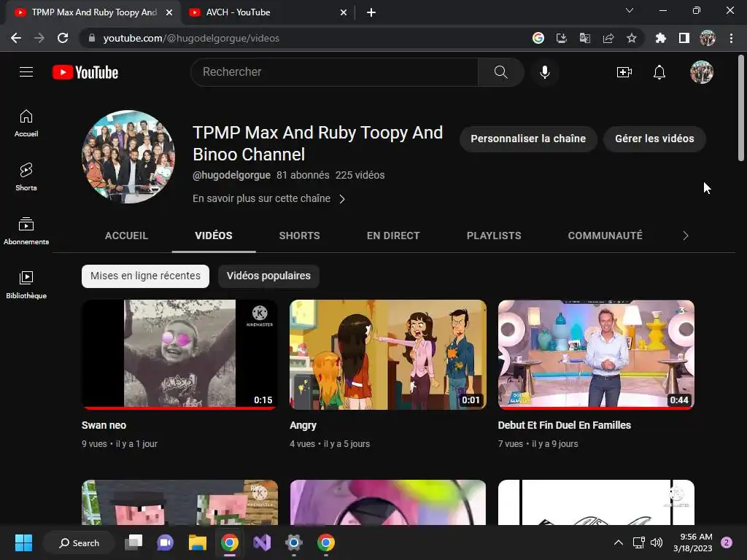Click the search magnifier button
Viewport: 747px width, 560px height.
(x=500, y=72)
